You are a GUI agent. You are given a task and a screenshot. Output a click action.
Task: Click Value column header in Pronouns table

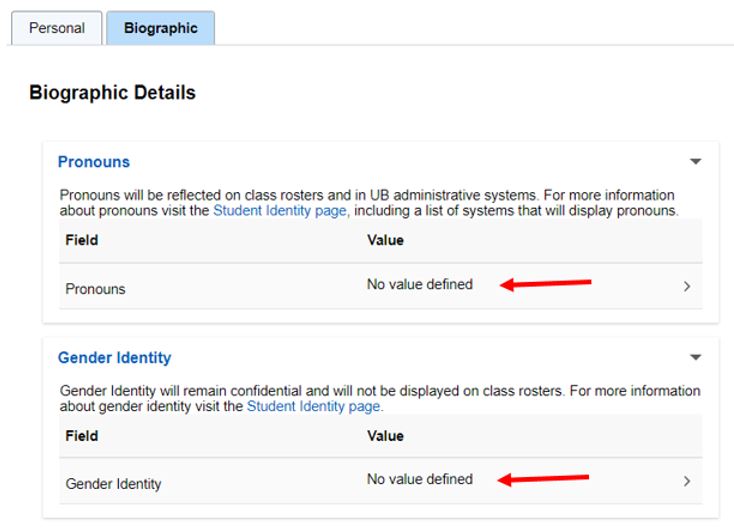(x=385, y=240)
